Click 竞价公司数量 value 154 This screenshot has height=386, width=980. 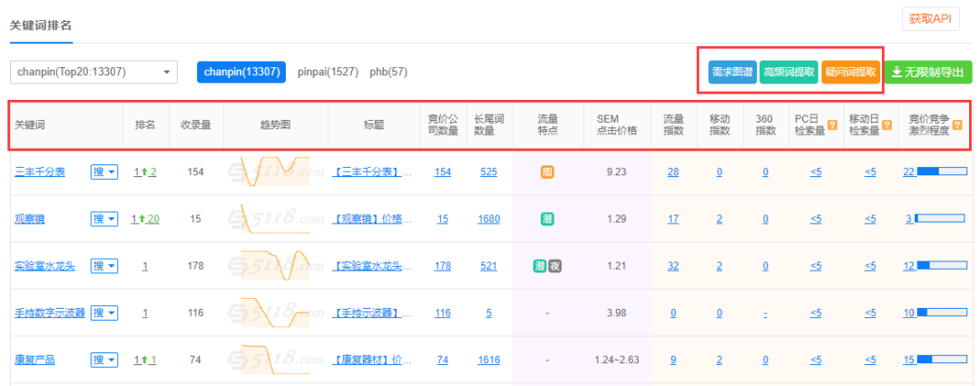point(443,172)
